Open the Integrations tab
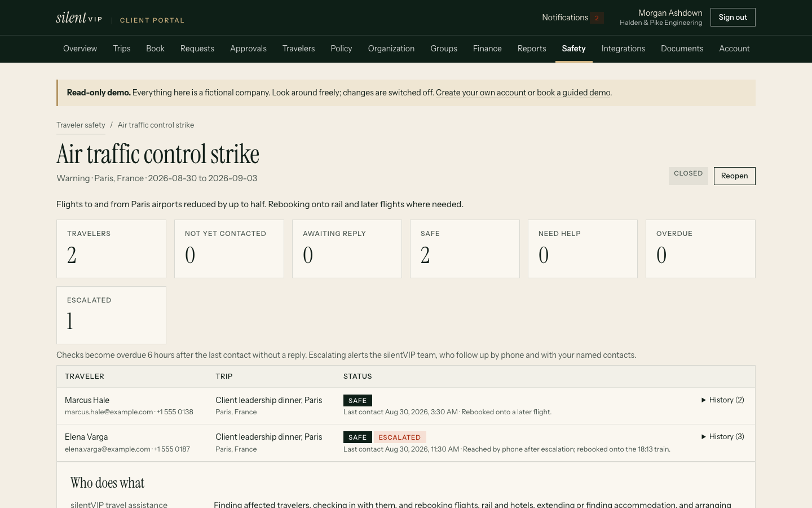812x508 pixels. [623, 49]
